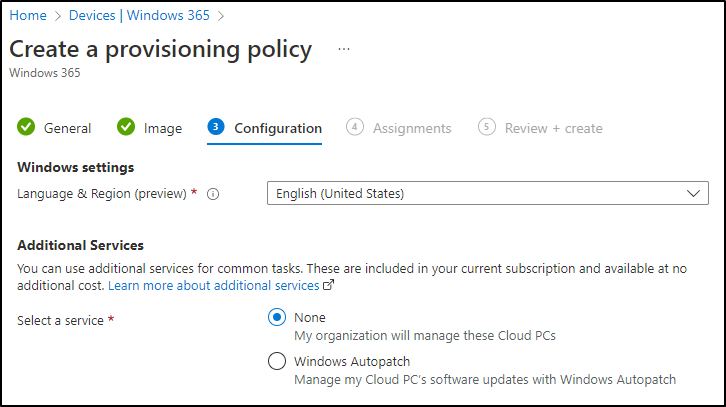Open Learn more about additional services link
This screenshot has height=407, width=726.
click(x=214, y=286)
